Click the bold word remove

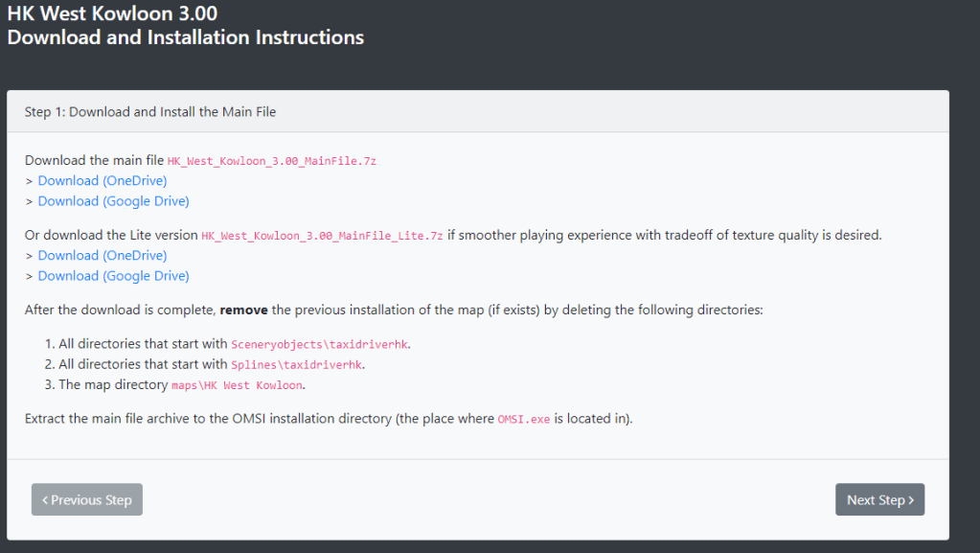click(x=243, y=311)
